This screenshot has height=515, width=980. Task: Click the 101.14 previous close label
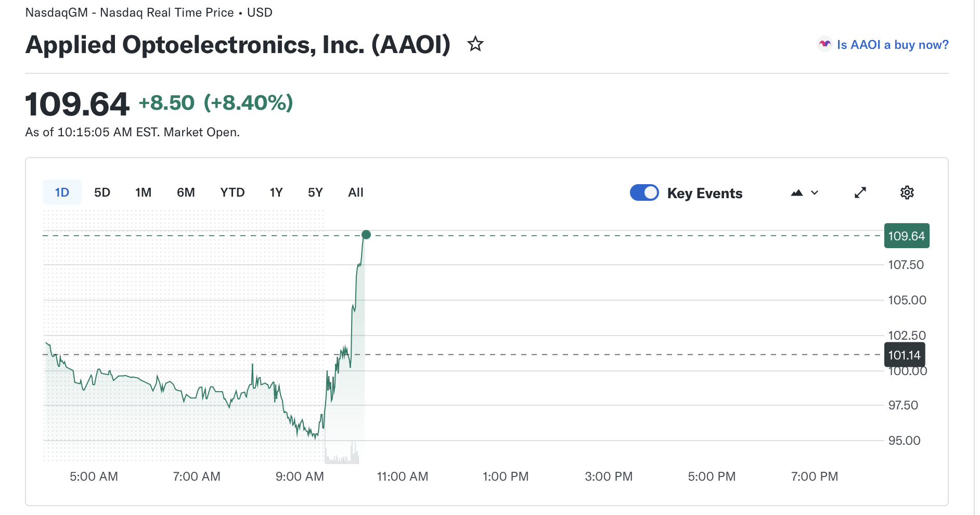[x=904, y=355]
